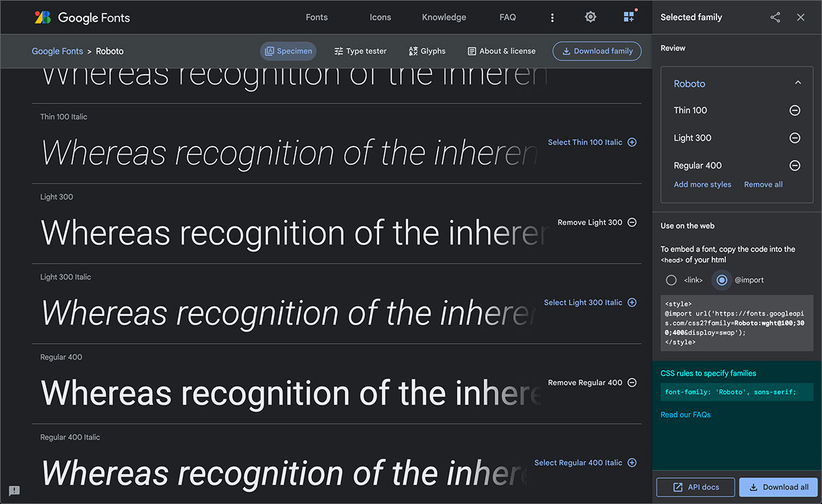Viewport: 822px width, 504px height.
Task: Select the <link> radio button
Action: tap(671, 279)
